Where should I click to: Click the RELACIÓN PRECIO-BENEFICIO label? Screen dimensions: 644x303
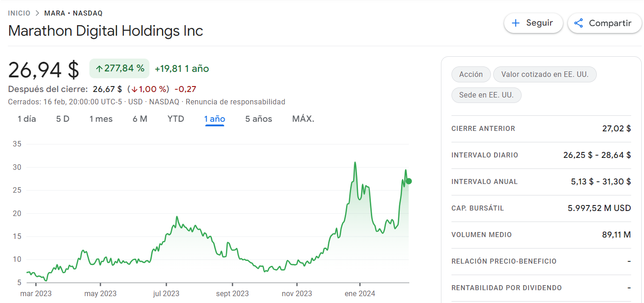504,261
